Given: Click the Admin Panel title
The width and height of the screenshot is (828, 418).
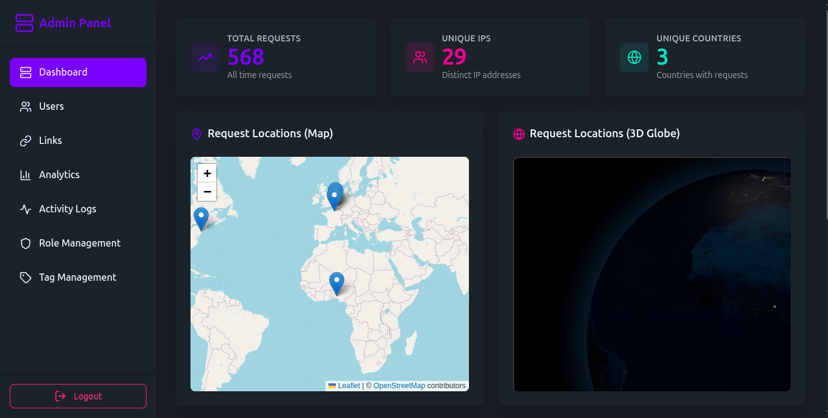Looking at the screenshot, I should click(75, 23).
